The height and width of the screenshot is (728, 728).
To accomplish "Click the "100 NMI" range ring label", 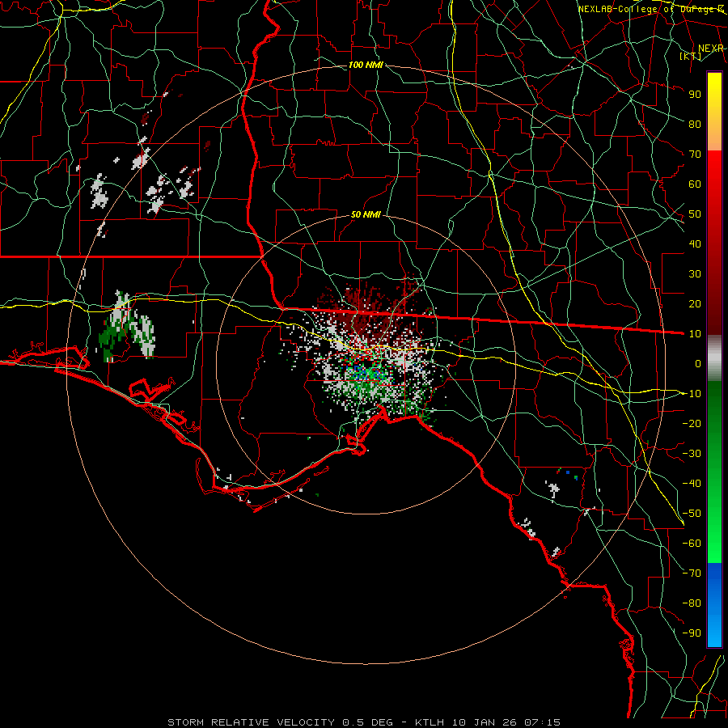I will coord(366,65).
